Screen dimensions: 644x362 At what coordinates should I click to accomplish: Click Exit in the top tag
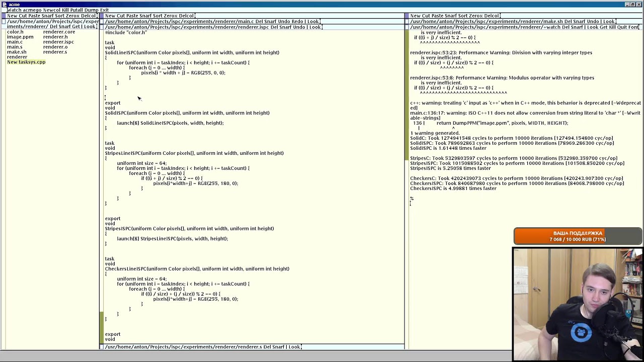point(104,10)
